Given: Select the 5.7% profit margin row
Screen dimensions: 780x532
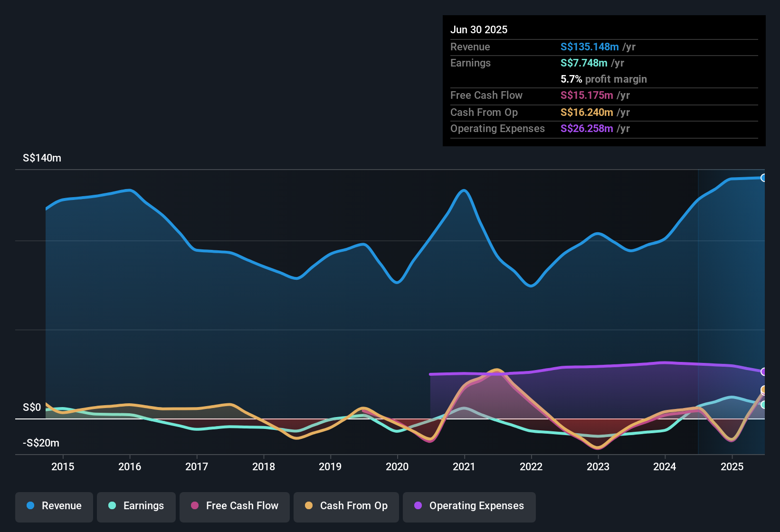Looking at the screenshot, I should point(603,79).
